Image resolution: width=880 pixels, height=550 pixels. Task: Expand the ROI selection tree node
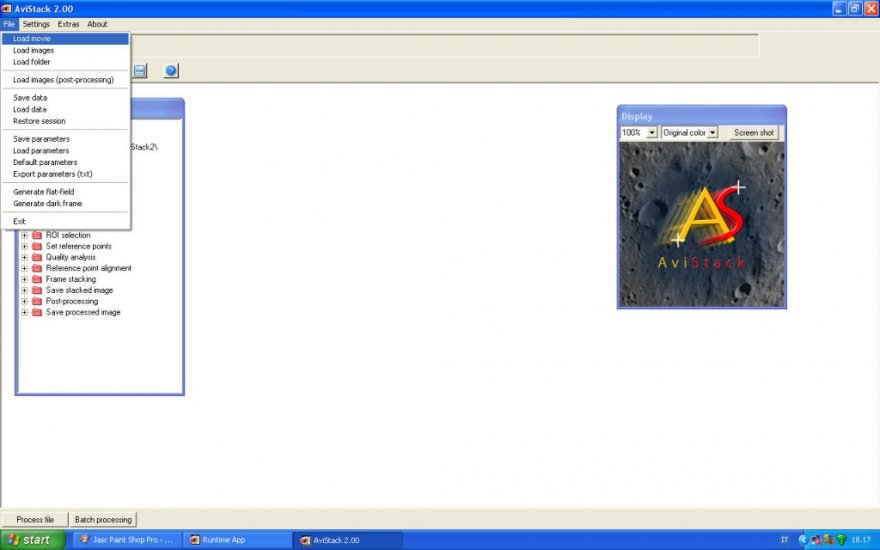pyautogui.click(x=24, y=235)
